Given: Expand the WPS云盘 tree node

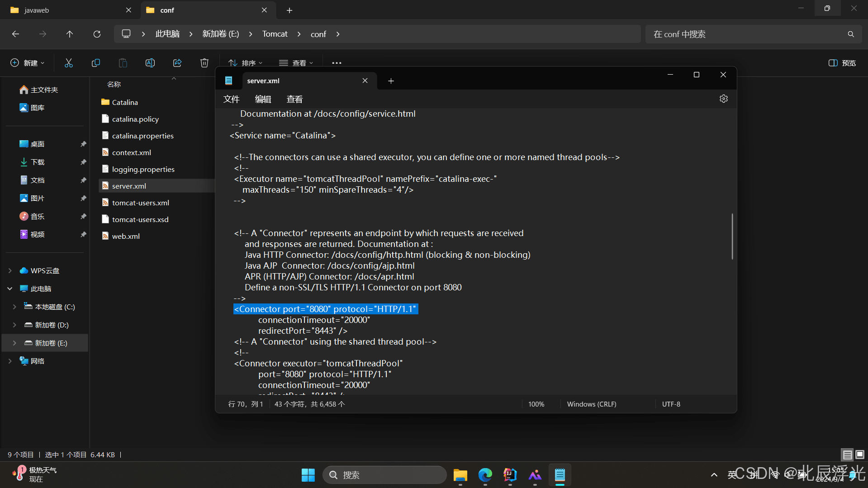Looking at the screenshot, I should tap(10, 270).
